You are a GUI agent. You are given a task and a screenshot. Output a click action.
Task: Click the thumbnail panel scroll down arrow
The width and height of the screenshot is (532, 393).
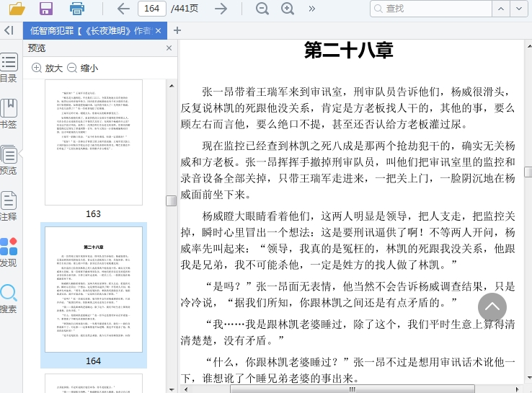(172, 389)
